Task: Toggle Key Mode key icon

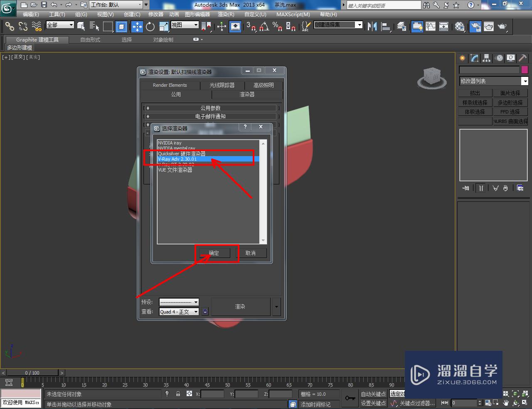Action: coord(350,398)
